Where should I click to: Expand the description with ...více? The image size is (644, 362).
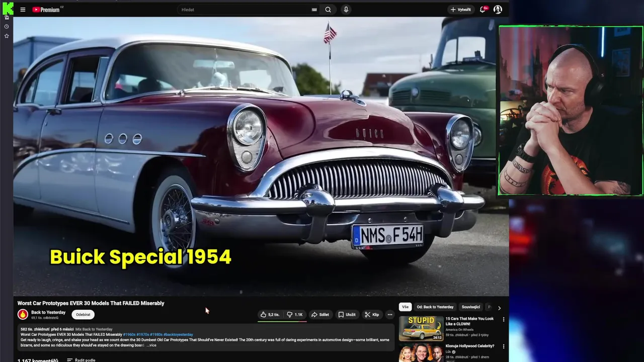(x=151, y=345)
